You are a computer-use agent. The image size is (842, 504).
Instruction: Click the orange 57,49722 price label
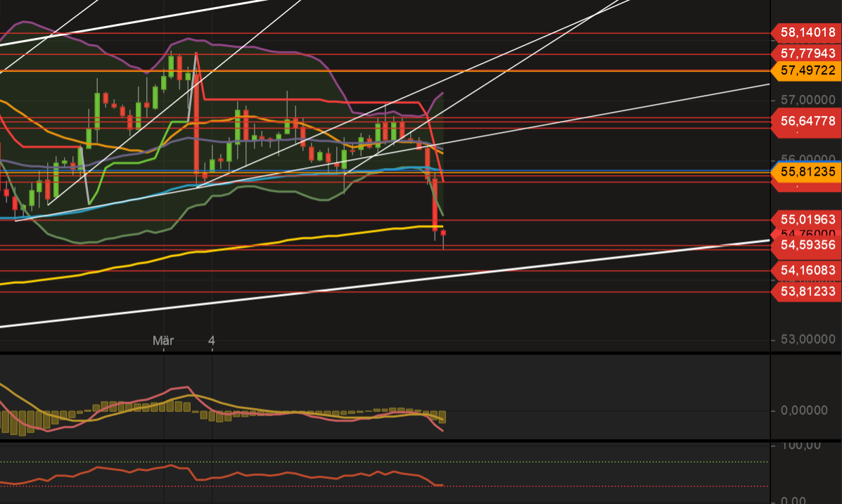tap(807, 70)
